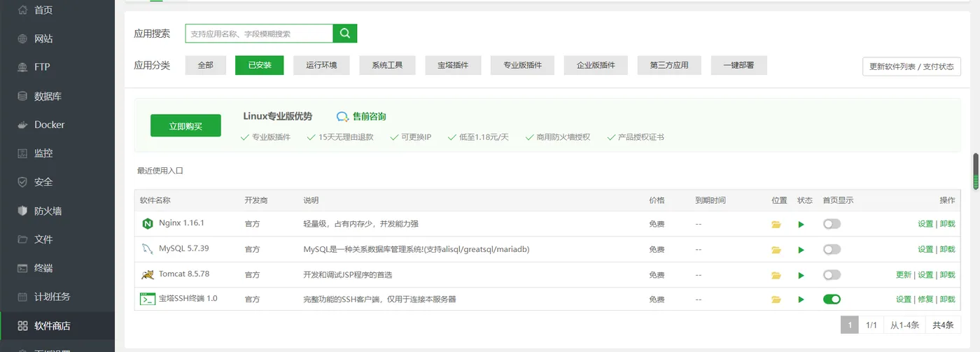Select the 已安装 category tab

pos(259,65)
